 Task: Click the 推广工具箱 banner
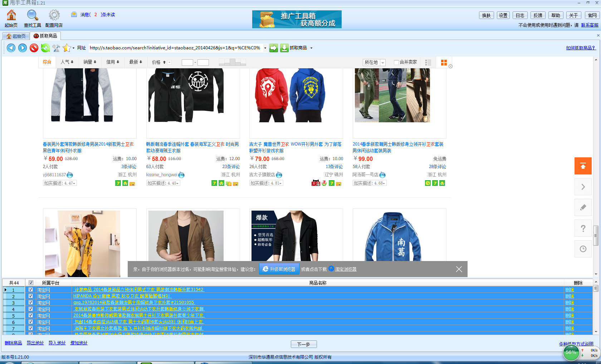click(x=297, y=19)
